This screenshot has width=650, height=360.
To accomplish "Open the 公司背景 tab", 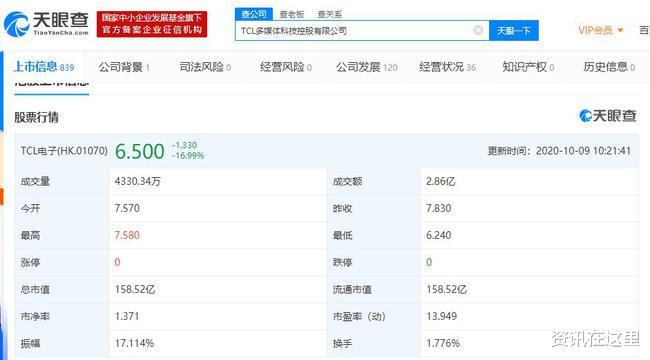I will click(x=124, y=67).
